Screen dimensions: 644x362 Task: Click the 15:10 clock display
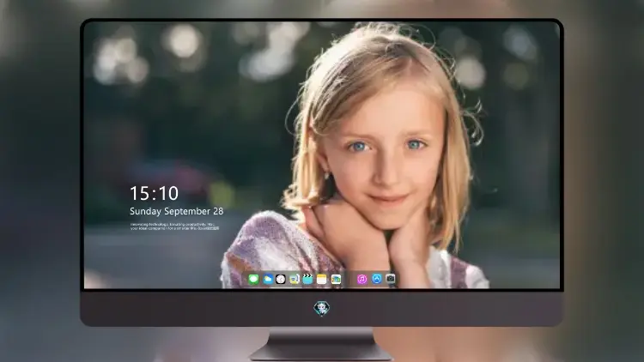click(154, 193)
